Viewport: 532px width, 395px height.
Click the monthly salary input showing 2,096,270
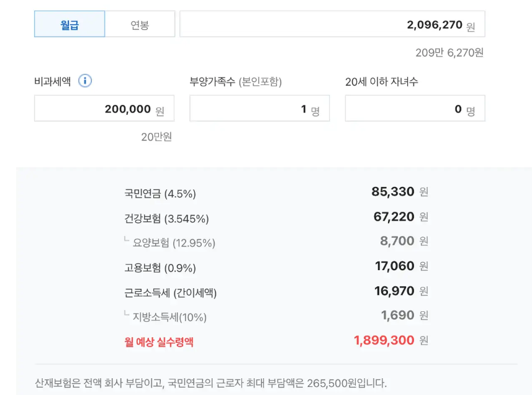(332, 24)
